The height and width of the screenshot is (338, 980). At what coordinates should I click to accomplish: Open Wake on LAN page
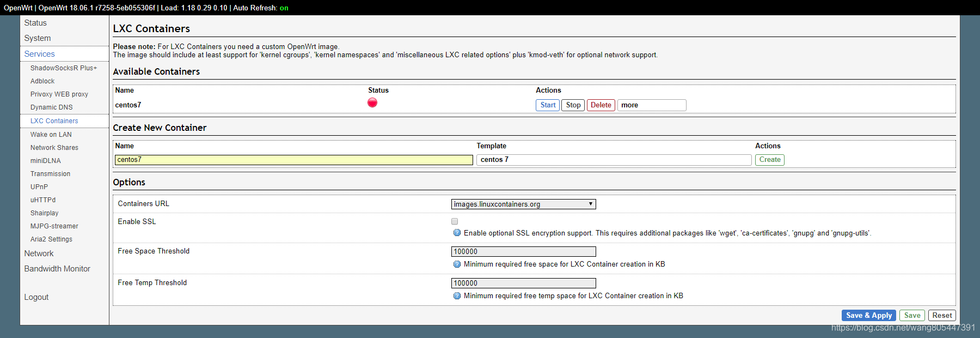tap(51, 135)
